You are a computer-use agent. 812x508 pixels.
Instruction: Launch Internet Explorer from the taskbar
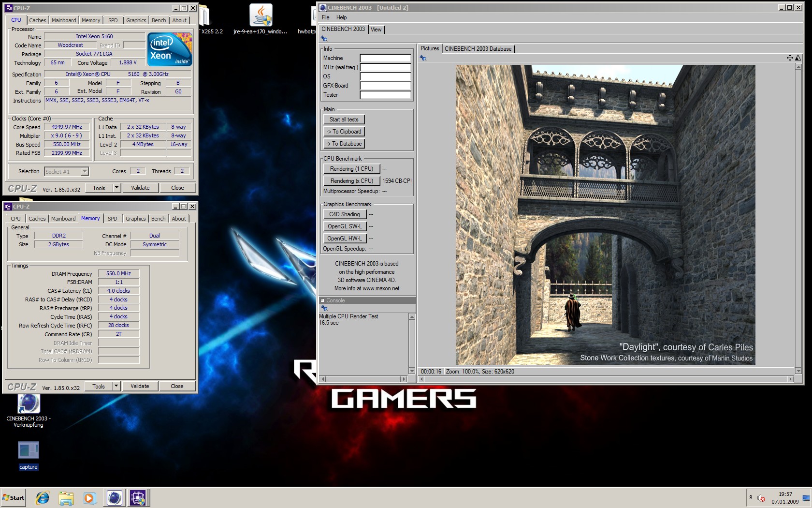(43, 498)
